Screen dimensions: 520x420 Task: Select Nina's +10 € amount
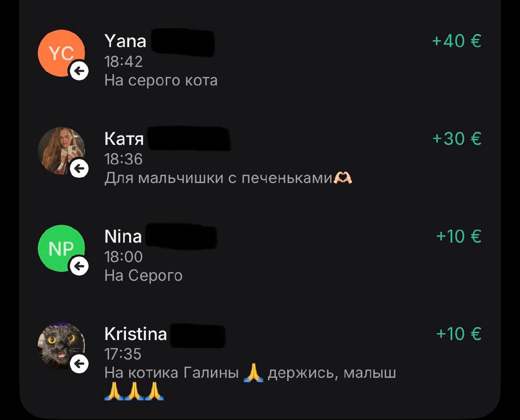coord(459,236)
